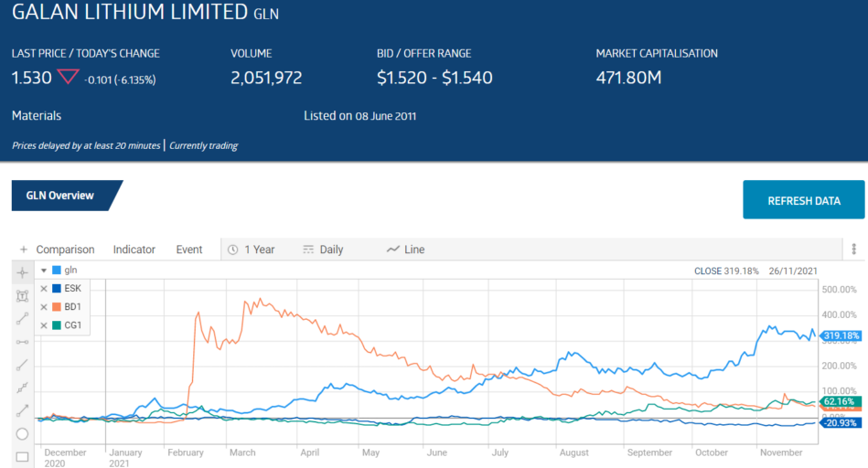Click the 26/11/2021 date readout
The image size is (868, 468).
coord(793,271)
